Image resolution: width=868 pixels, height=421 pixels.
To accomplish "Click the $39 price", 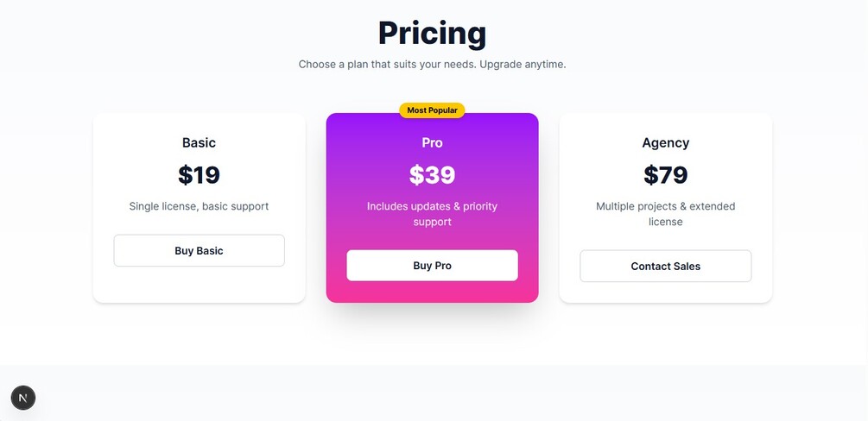I will click(x=432, y=175).
